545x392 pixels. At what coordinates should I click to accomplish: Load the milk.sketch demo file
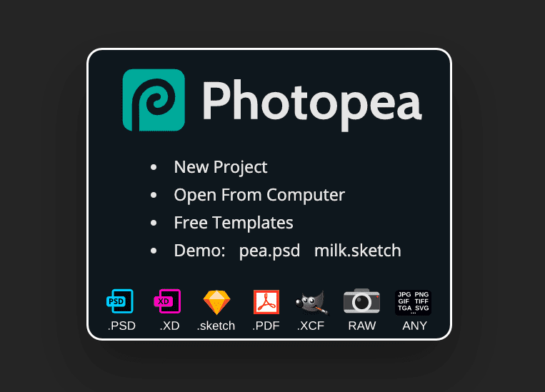(358, 251)
